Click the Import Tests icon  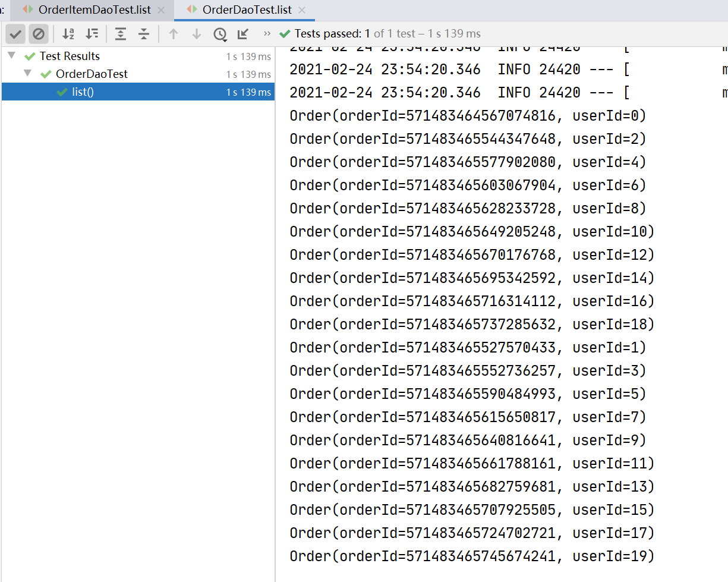[243, 34]
